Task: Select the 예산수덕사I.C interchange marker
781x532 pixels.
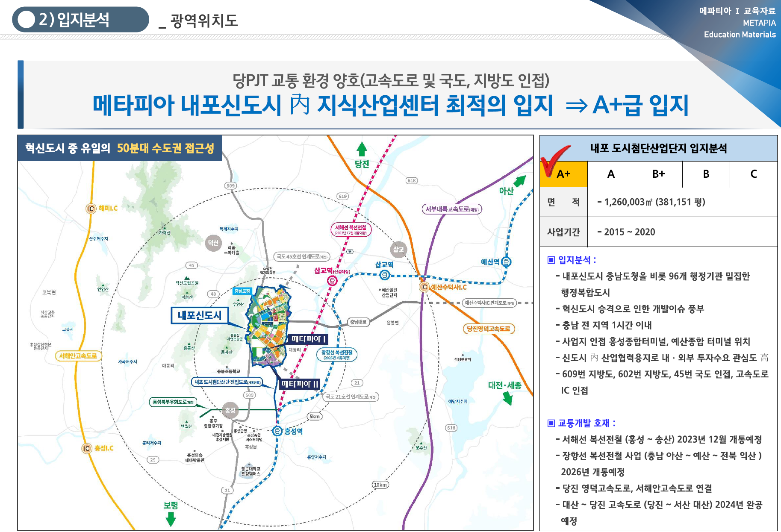Action: 424,287
